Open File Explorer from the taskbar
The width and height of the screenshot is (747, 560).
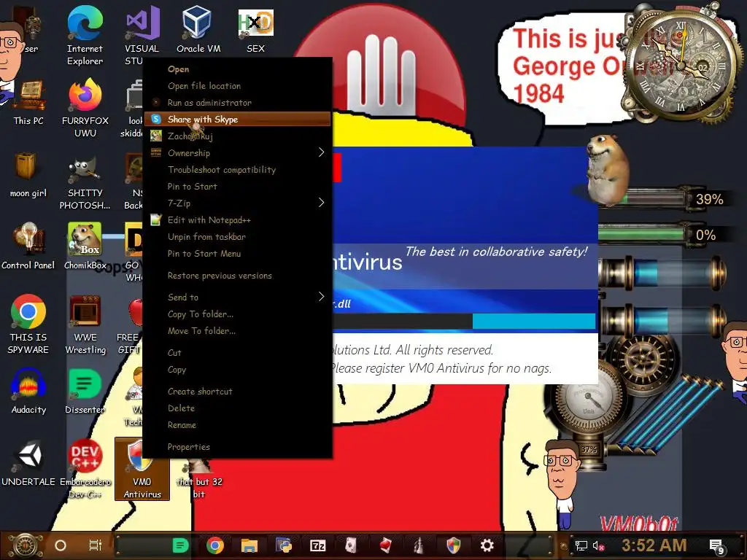point(249,545)
